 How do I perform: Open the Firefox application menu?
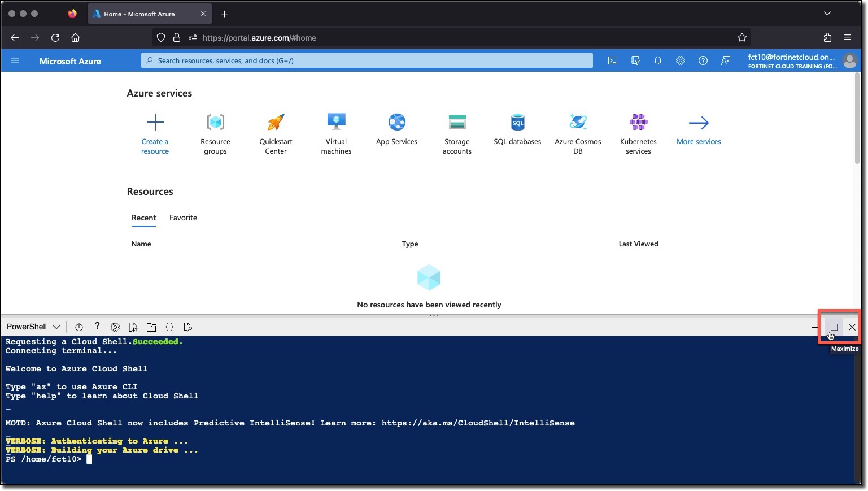tap(848, 38)
